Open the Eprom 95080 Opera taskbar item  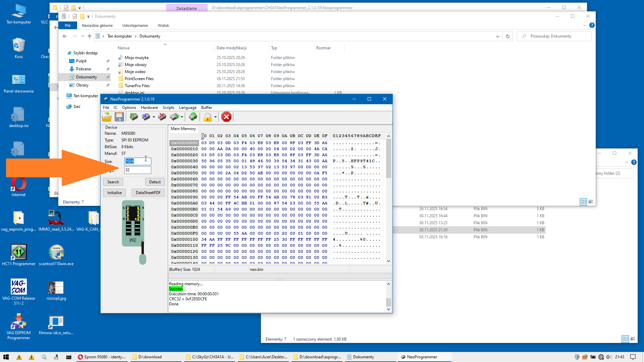[x=102, y=357]
